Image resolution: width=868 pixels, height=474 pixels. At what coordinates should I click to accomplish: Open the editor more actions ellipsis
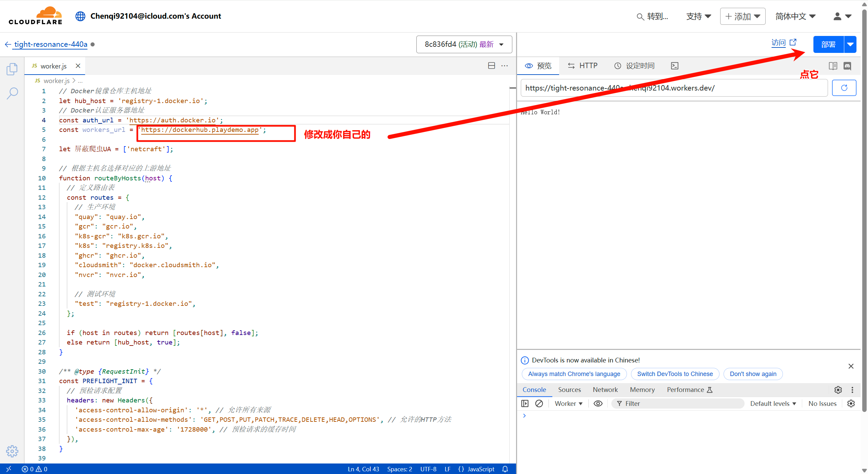(505, 66)
